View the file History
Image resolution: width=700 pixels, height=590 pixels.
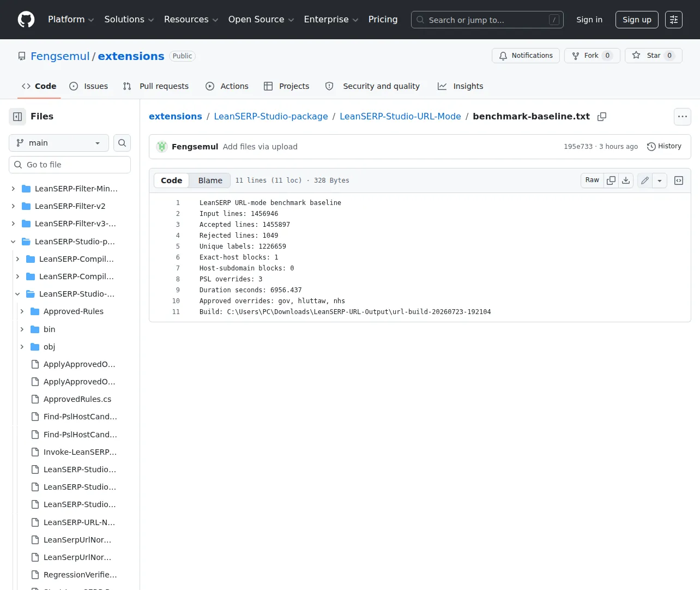664,147
